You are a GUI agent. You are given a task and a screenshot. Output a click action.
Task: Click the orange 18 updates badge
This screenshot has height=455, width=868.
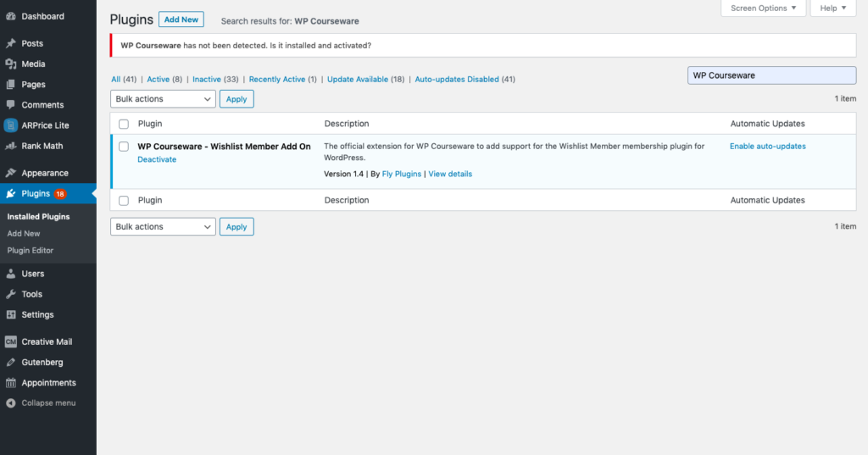pos(60,194)
